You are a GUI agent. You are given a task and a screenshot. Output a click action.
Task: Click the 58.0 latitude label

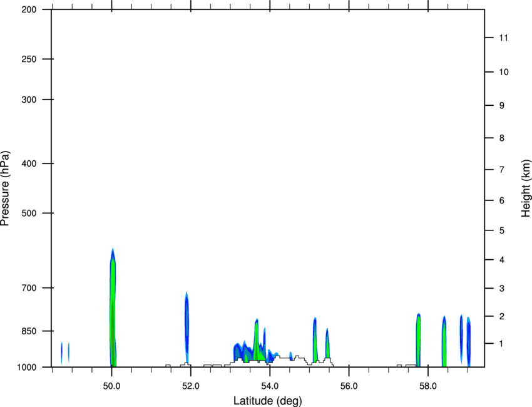[x=428, y=386]
